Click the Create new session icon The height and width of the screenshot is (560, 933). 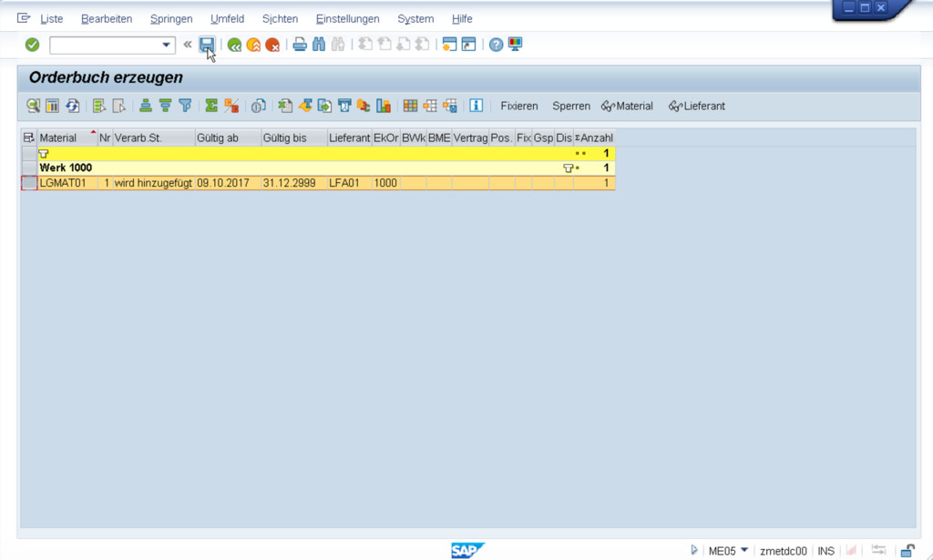[x=450, y=45]
